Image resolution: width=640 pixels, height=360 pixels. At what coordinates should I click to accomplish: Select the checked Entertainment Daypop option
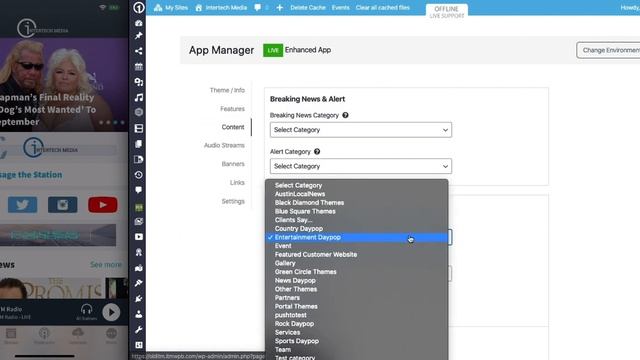[x=357, y=237]
